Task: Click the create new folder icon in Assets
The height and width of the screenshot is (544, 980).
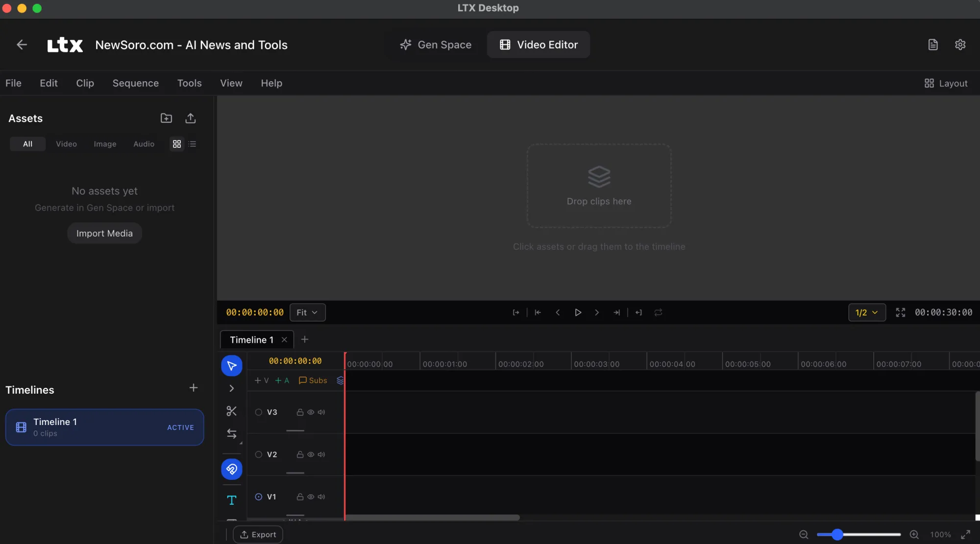Action: pos(166,118)
